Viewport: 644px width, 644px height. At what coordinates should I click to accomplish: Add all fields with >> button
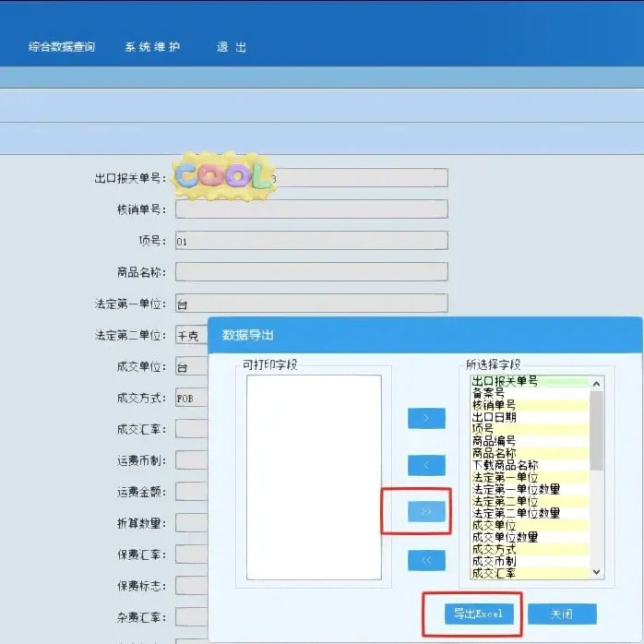click(x=426, y=511)
